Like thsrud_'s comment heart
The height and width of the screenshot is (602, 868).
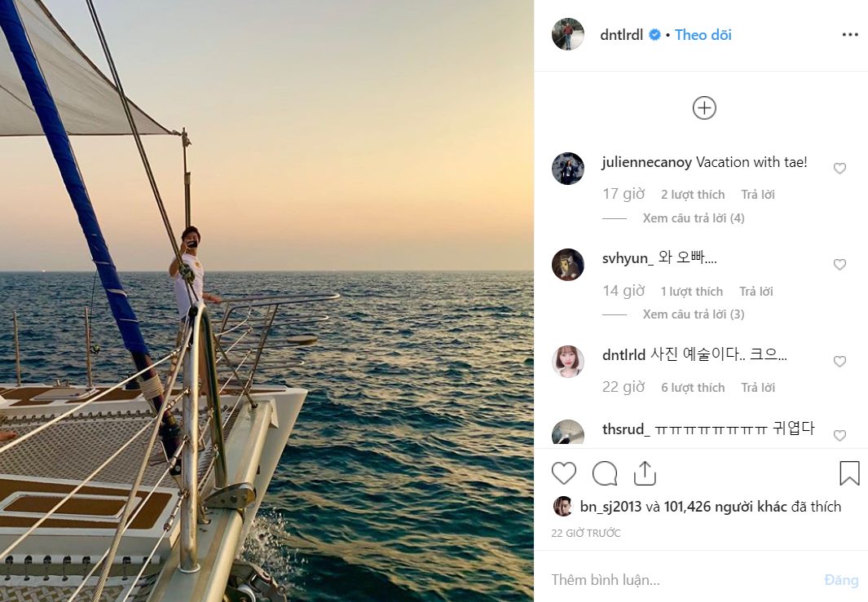pyautogui.click(x=839, y=436)
